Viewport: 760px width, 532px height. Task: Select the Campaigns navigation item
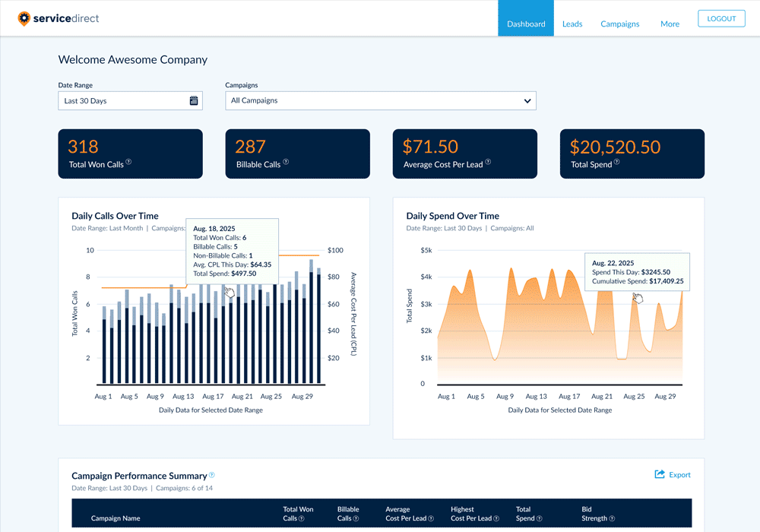tap(619, 24)
